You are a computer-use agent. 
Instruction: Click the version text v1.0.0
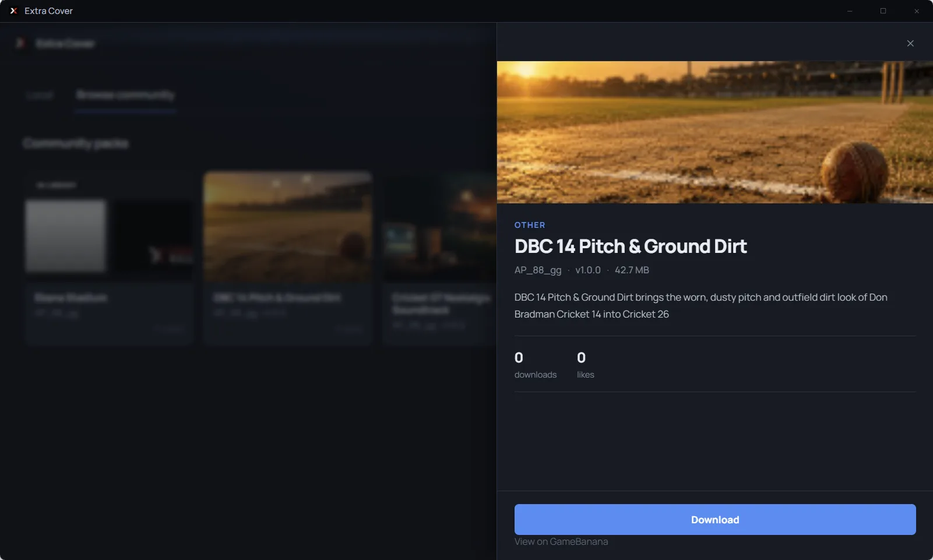coord(588,270)
